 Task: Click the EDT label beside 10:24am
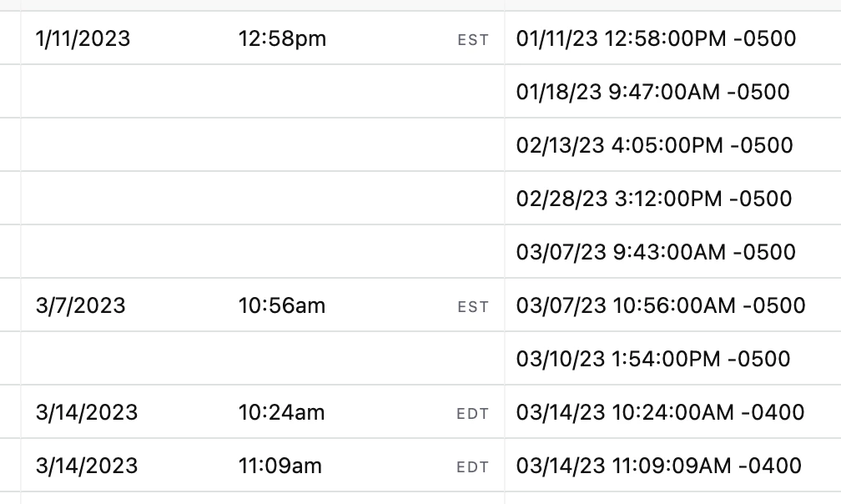pyautogui.click(x=473, y=413)
